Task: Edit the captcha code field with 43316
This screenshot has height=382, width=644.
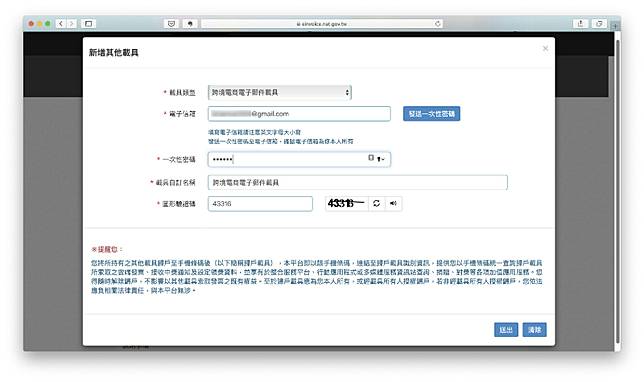Action: pos(260,204)
